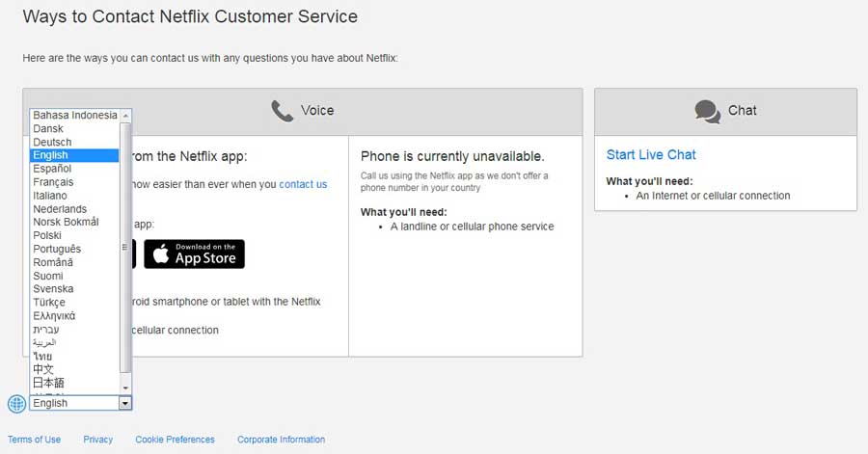The width and height of the screenshot is (868, 454).
Task: Open the English language dropdown arrow
Action: (125, 404)
